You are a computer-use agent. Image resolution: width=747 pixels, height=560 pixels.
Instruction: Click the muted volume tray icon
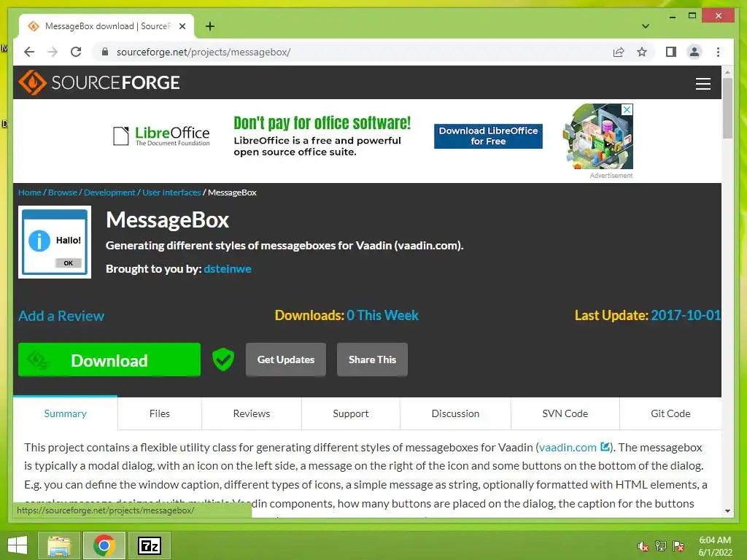click(x=643, y=546)
